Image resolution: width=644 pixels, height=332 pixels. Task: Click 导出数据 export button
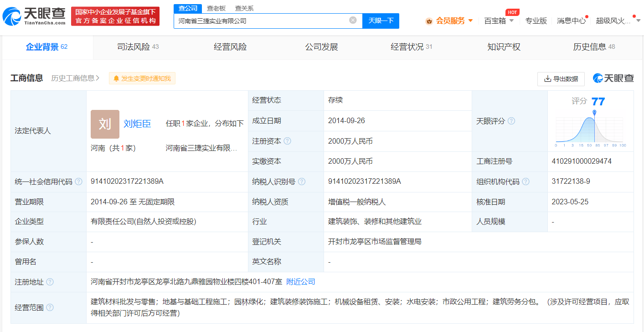[x=561, y=79]
